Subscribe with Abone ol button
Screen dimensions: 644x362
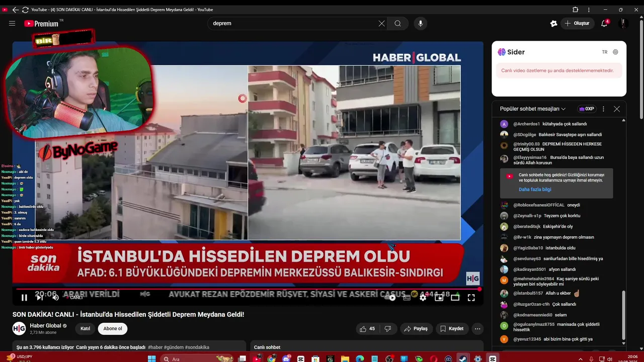pos(113,329)
